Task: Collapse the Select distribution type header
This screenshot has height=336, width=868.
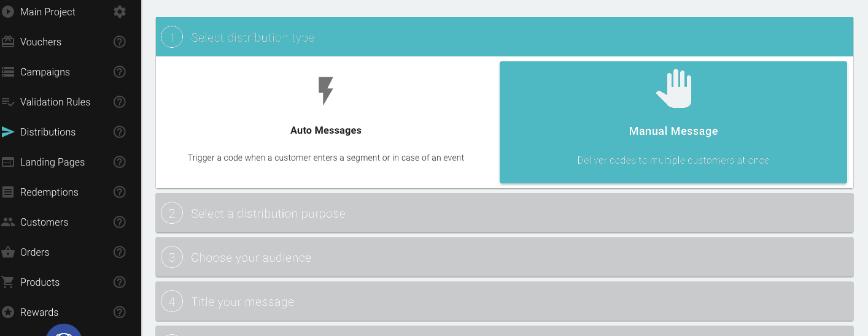Action: click(504, 37)
